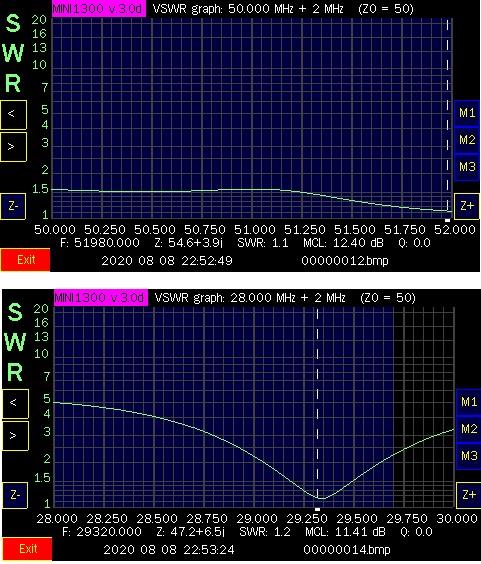Click the red Exit button on the bottom screen
This screenshot has height=564, width=481.
pyautogui.click(x=27, y=549)
